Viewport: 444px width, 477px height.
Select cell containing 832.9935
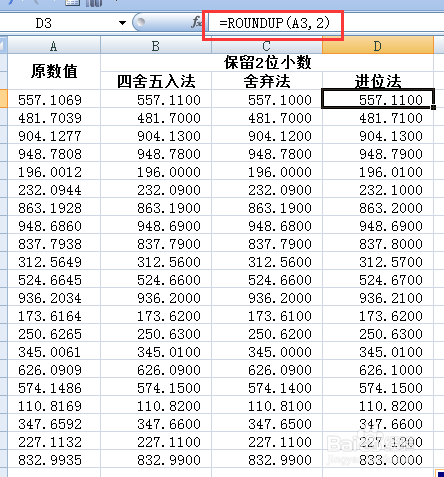tap(54, 460)
